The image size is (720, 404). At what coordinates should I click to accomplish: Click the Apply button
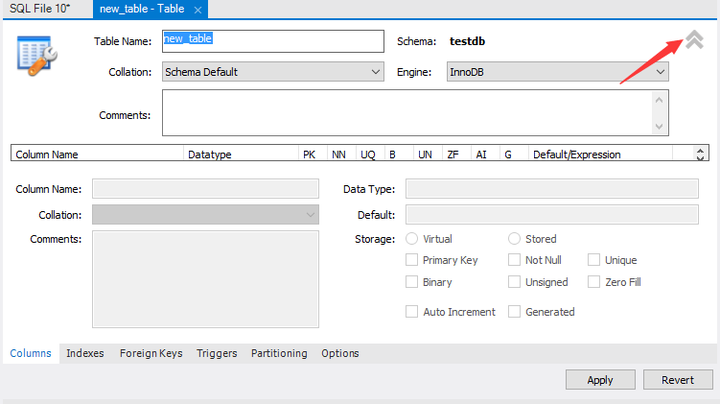[x=600, y=380]
